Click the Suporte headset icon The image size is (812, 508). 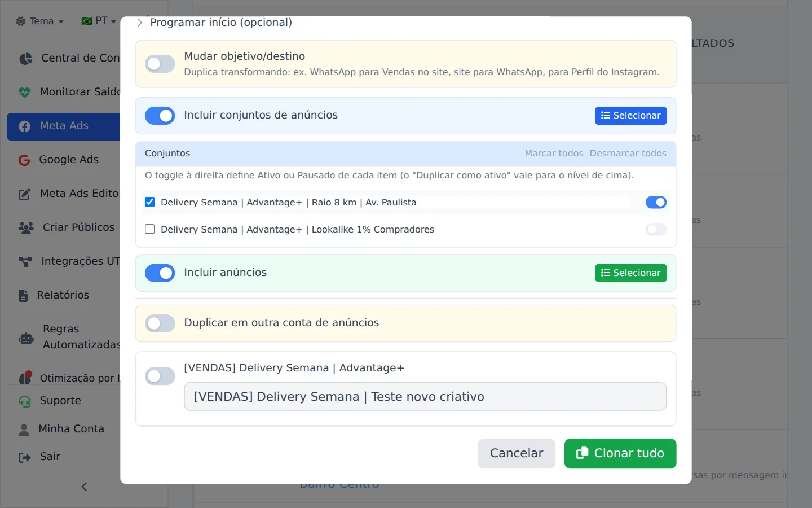click(x=24, y=401)
